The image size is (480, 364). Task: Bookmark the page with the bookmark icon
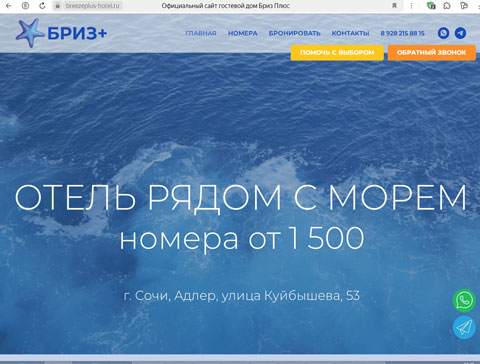[x=394, y=6]
